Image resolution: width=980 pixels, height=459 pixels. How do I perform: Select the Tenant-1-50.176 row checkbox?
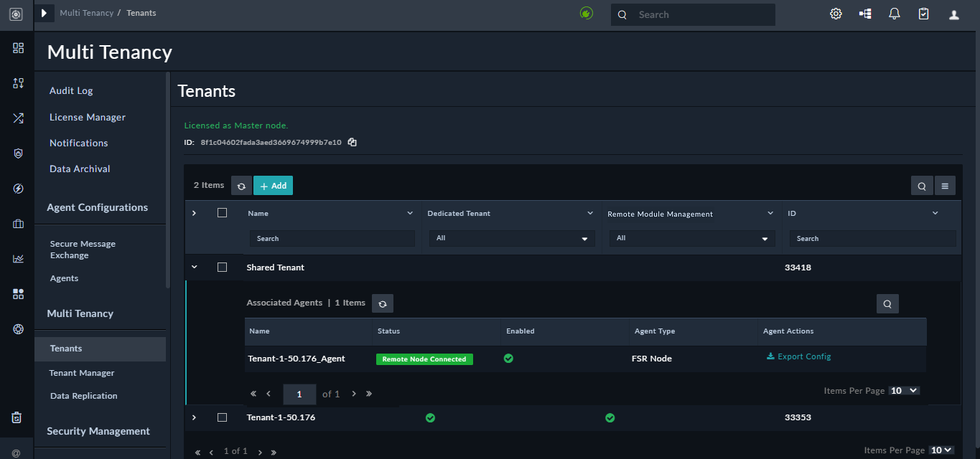click(x=222, y=417)
